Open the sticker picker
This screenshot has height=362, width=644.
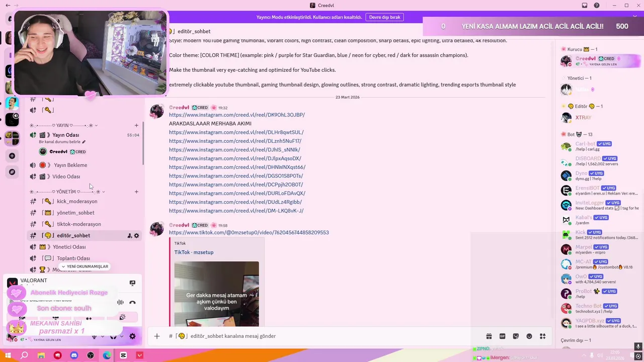(516, 336)
